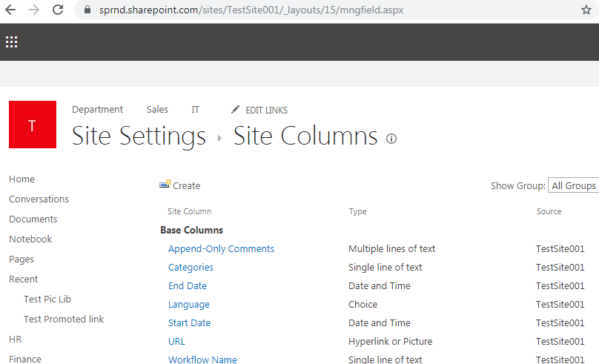The image size is (599, 364).
Task: Open the IT top navigation link
Action: pyautogui.click(x=195, y=110)
